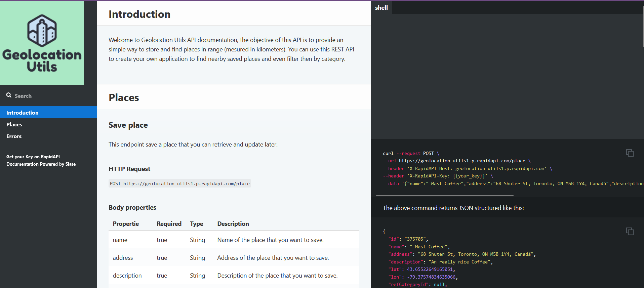Screen dimensions: 644x288
Task: Click the POST place endpoint URL code
Action: click(180, 183)
